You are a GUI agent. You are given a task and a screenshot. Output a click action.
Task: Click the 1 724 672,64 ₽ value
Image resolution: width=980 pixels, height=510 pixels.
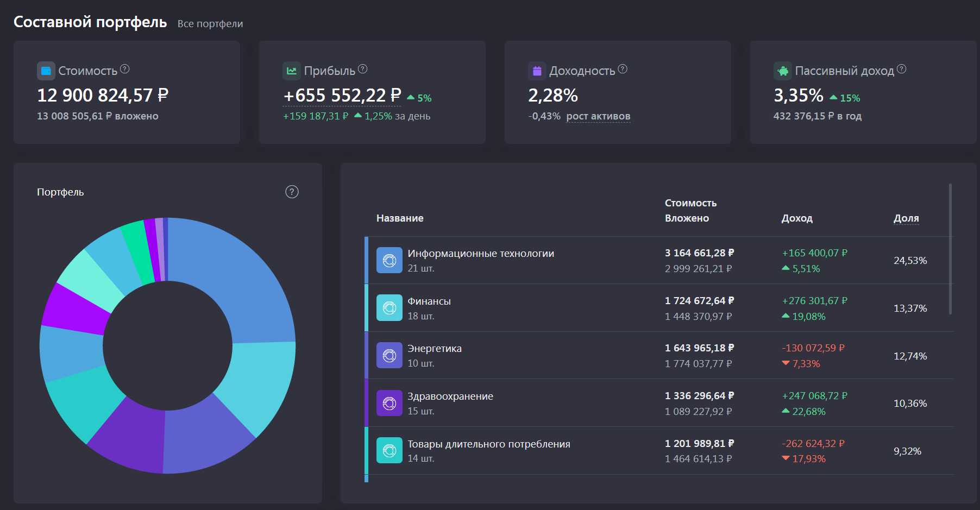[700, 301]
